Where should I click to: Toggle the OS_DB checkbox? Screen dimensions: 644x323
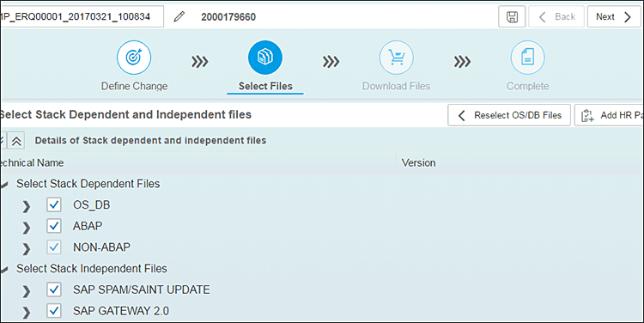tap(54, 204)
